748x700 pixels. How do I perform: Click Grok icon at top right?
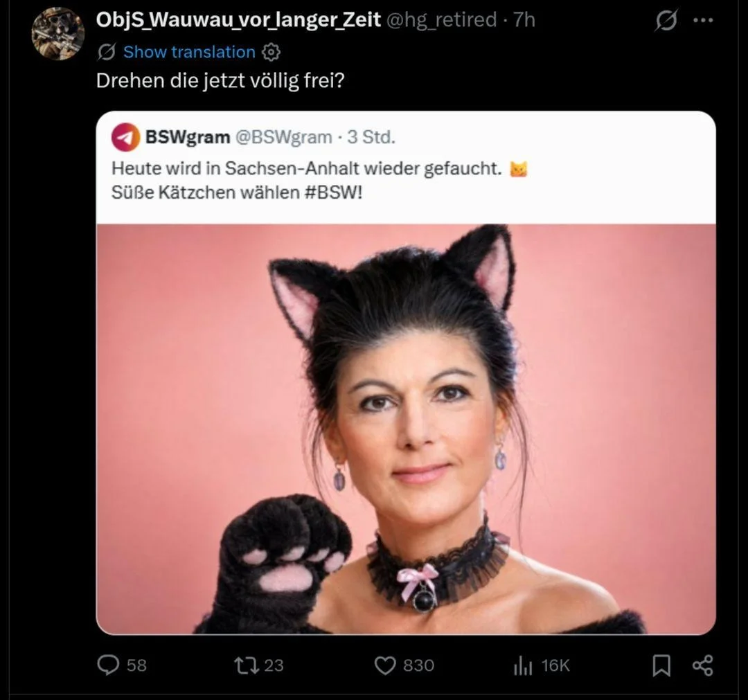pyautogui.click(x=666, y=21)
